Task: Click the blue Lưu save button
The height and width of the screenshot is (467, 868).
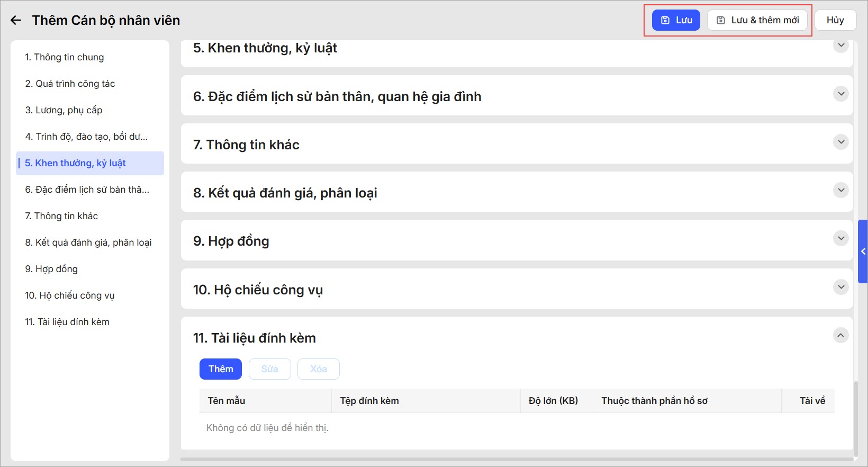Action: tap(676, 20)
